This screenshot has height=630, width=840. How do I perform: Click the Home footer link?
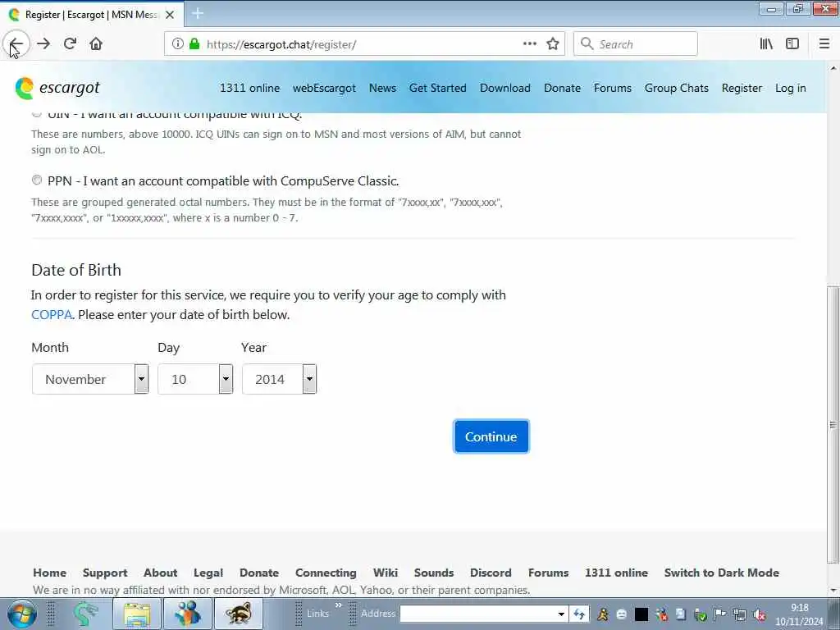50,572
